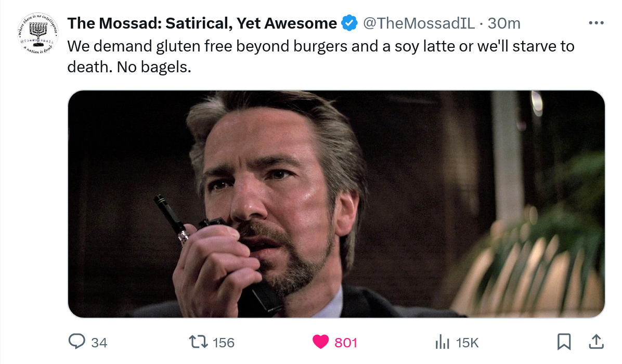Open the tweet via the 30m timestamp

(x=504, y=23)
